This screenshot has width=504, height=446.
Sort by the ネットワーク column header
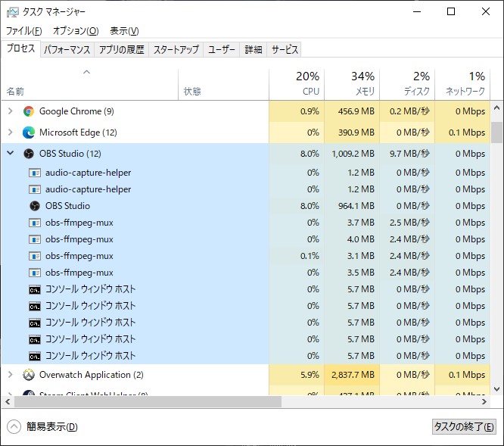pos(462,85)
